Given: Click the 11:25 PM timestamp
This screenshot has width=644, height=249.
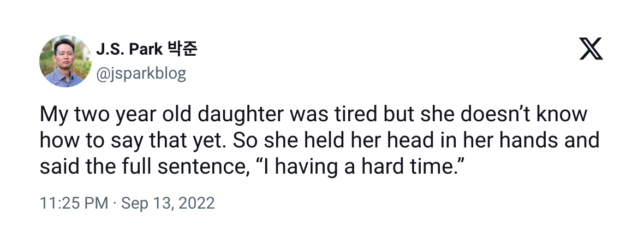Looking at the screenshot, I should tap(74, 204).
